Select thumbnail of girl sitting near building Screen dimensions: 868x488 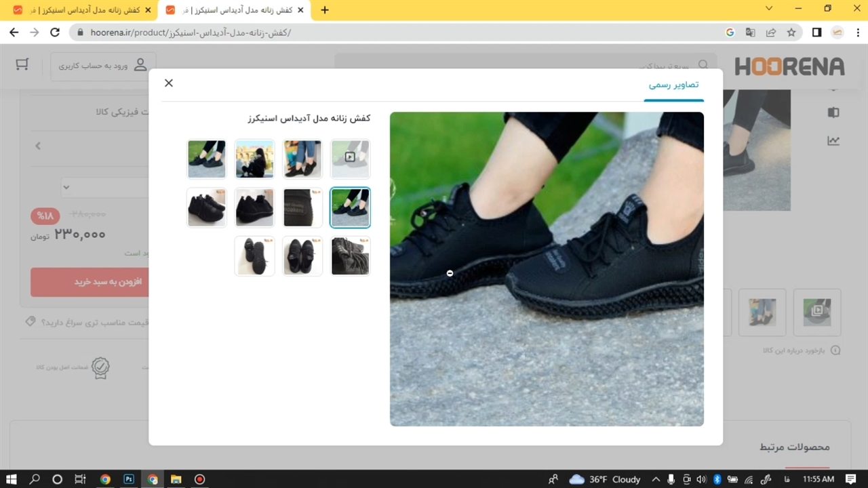pos(254,159)
